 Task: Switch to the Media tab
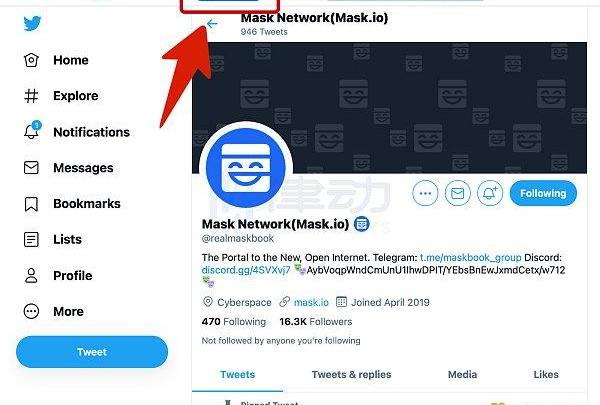462,375
